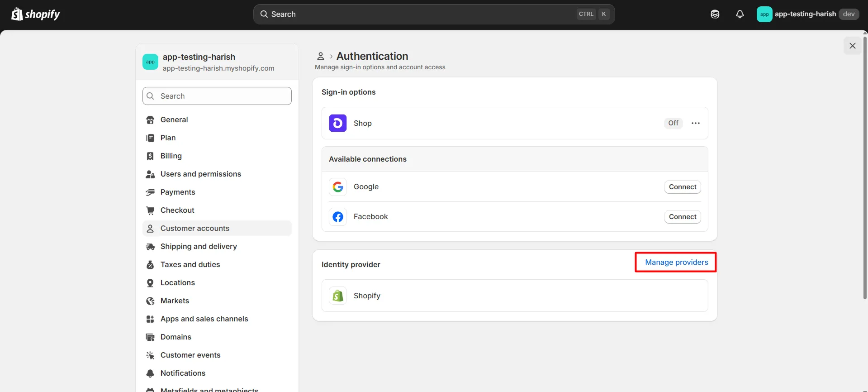
Task: Click the Payments card icon
Action: click(x=150, y=192)
